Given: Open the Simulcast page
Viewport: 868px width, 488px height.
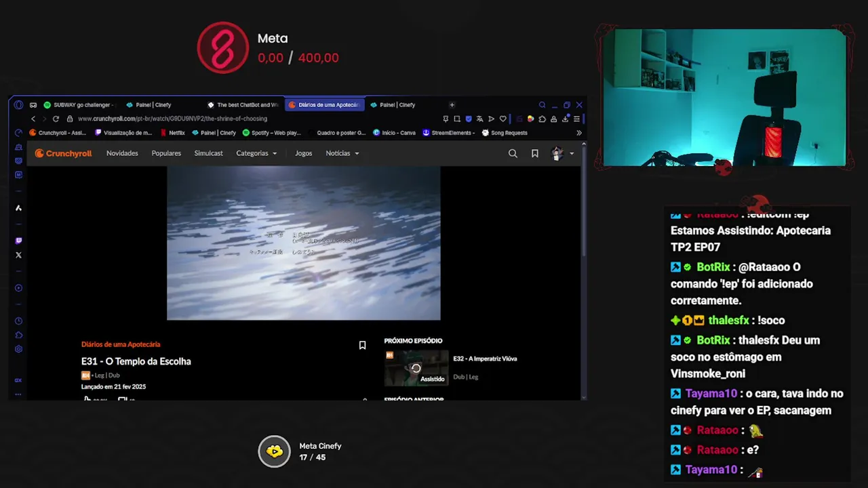Looking at the screenshot, I should click(208, 153).
